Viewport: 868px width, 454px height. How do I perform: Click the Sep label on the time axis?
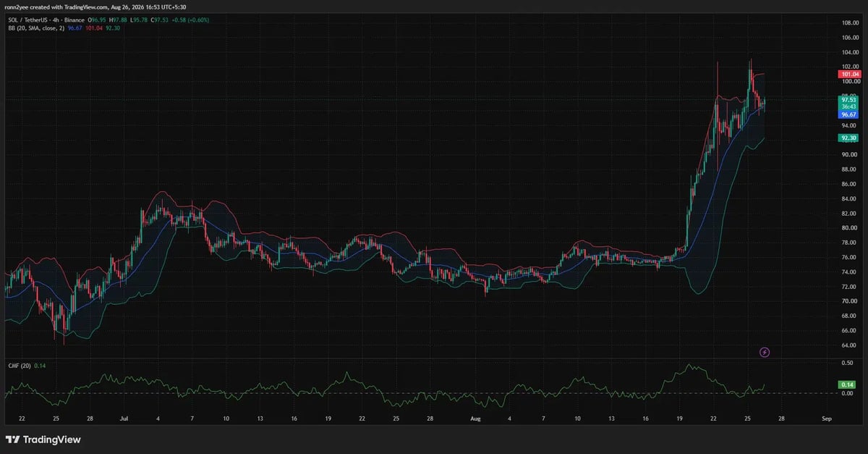click(x=826, y=419)
